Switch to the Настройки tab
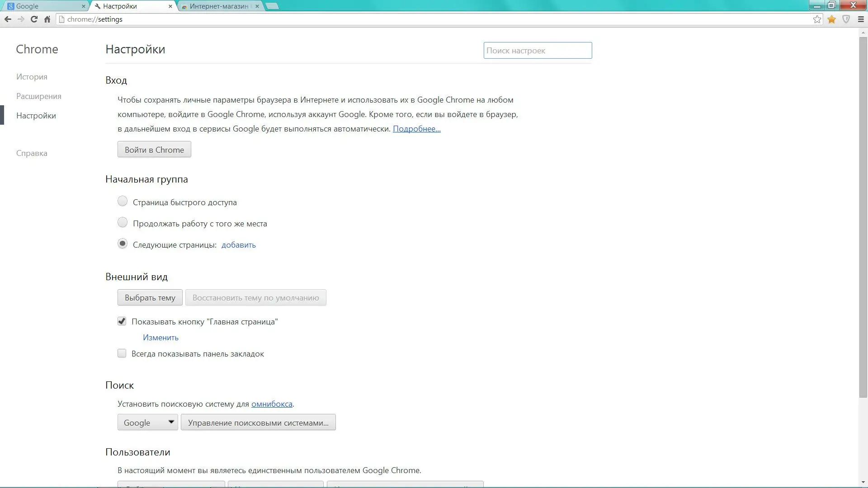868x488 pixels. (132, 6)
